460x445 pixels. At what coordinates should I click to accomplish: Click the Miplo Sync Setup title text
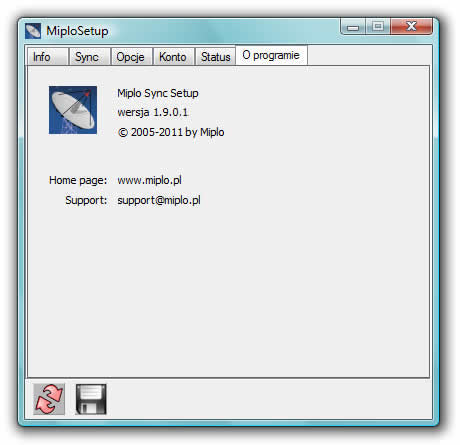coord(158,93)
